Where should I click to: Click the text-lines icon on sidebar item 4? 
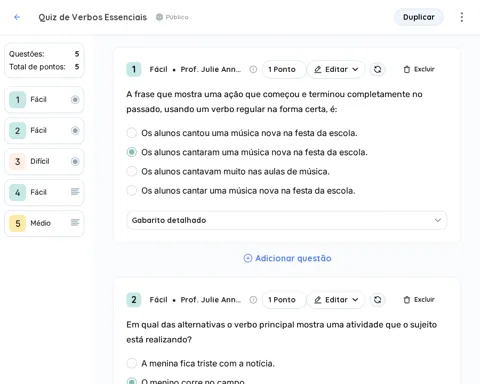[75, 191]
